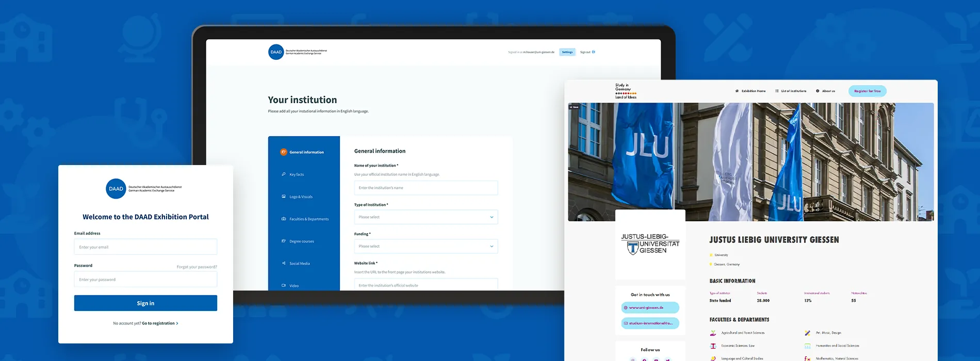Click the Justus Liebig University Giessen heading
980x361 pixels.
click(774, 240)
